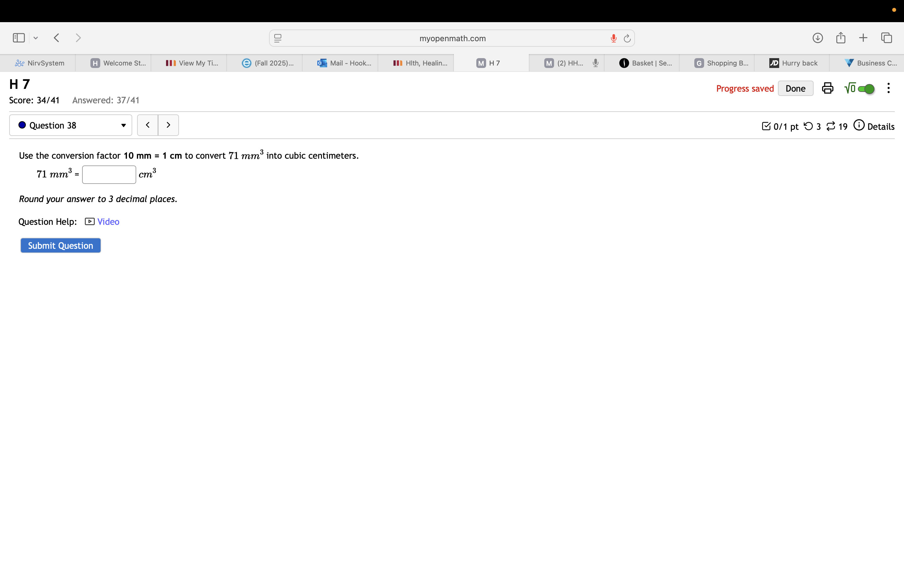Reload the myopenmath.com page
Image resolution: width=904 pixels, height=588 pixels.
click(627, 38)
